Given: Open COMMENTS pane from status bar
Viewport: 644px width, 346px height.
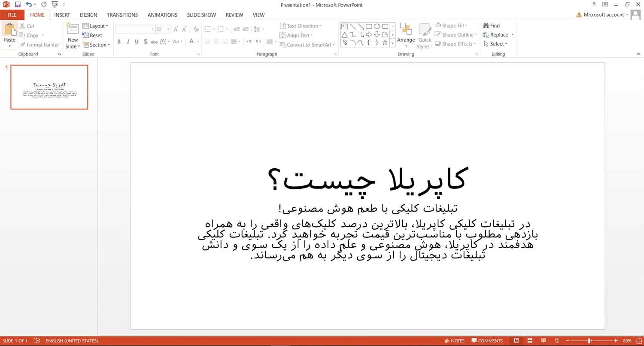Looking at the screenshot, I should tap(487, 341).
